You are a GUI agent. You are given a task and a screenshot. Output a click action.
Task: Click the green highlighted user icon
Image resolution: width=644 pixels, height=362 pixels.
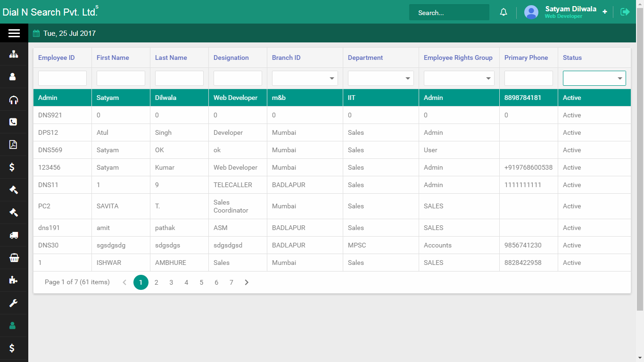coord(13,325)
